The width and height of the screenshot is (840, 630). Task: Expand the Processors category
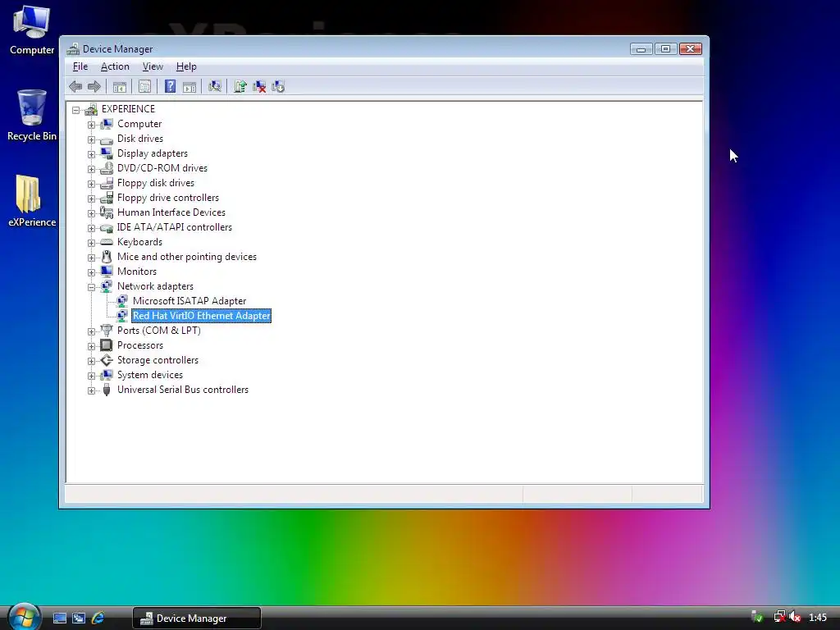click(92, 347)
